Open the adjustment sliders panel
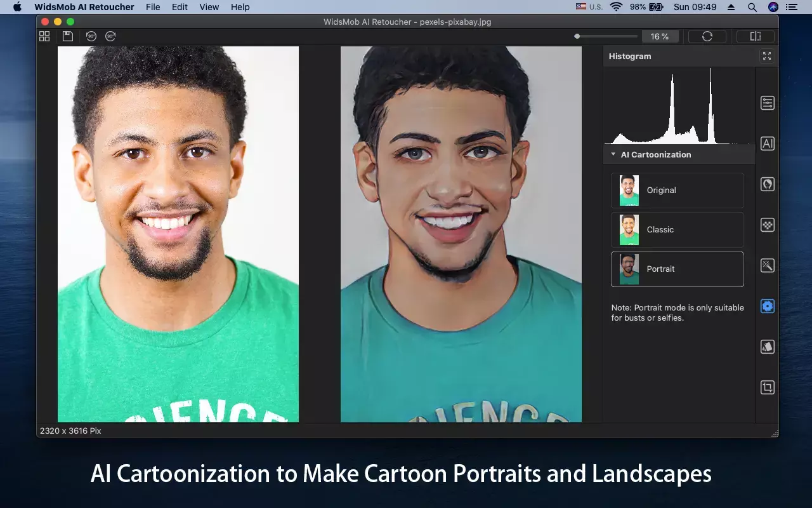This screenshot has height=508, width=812. 767,103
